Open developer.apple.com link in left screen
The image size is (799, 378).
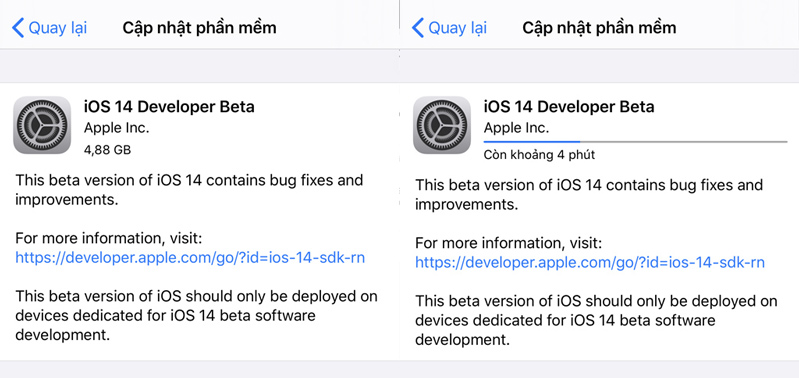(190, 257)
